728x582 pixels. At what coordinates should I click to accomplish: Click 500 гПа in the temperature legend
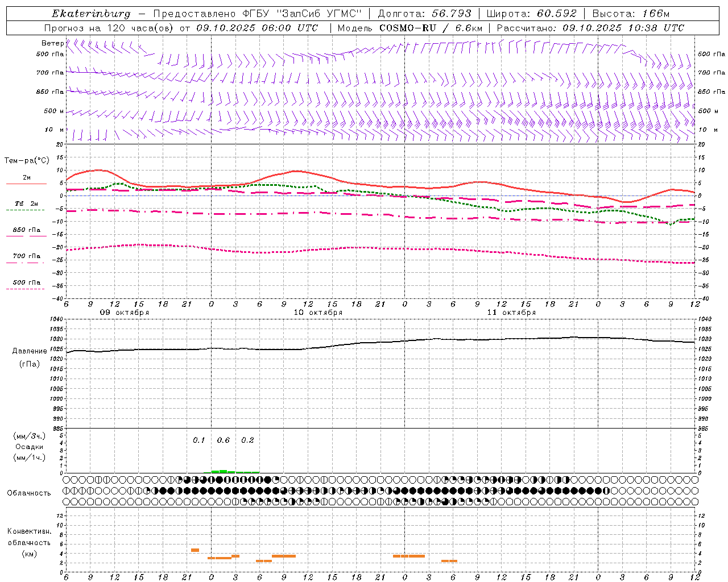point(27,282)
